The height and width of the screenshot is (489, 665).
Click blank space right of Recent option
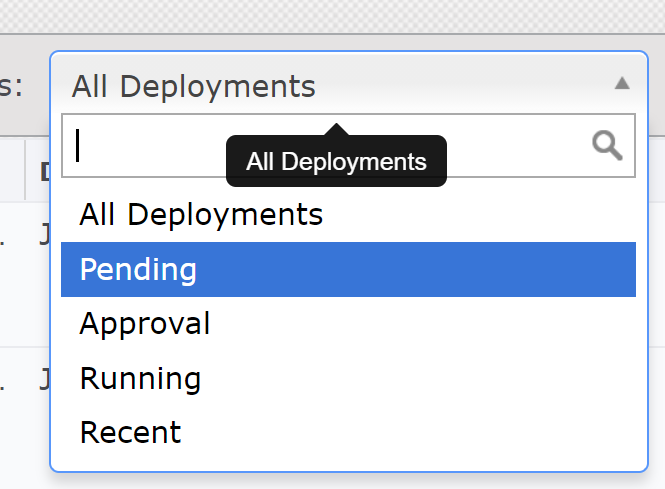coord(450,433)
